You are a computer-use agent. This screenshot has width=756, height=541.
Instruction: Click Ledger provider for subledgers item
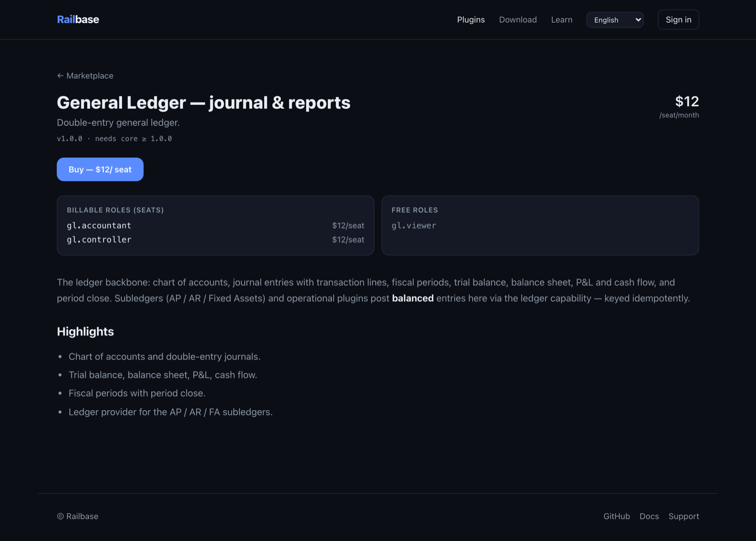click(171, 412)
